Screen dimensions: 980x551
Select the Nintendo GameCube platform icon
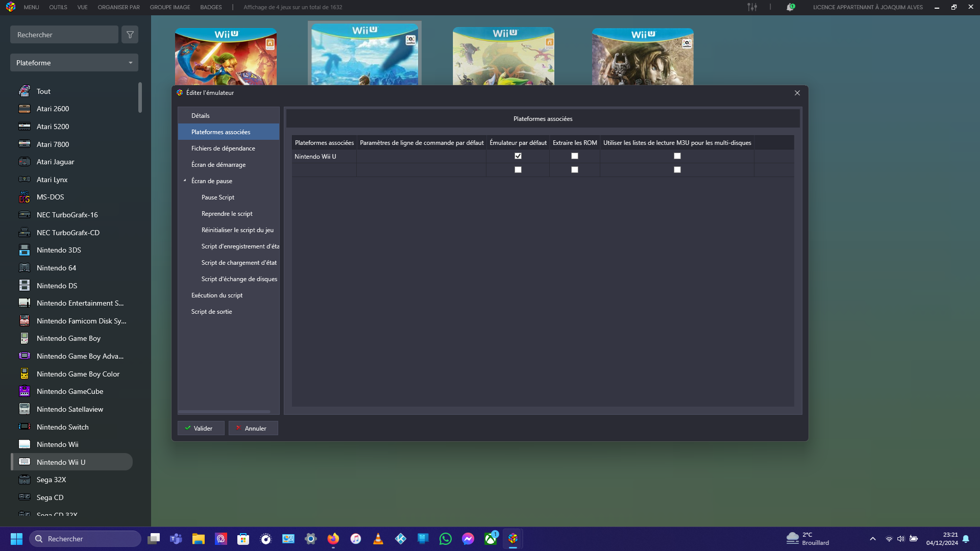(24, 391)
